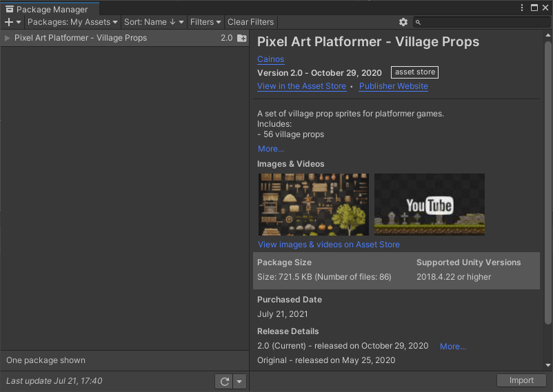Maximize the Package Manager window
The image size is (553, 392).
(534, 8)
